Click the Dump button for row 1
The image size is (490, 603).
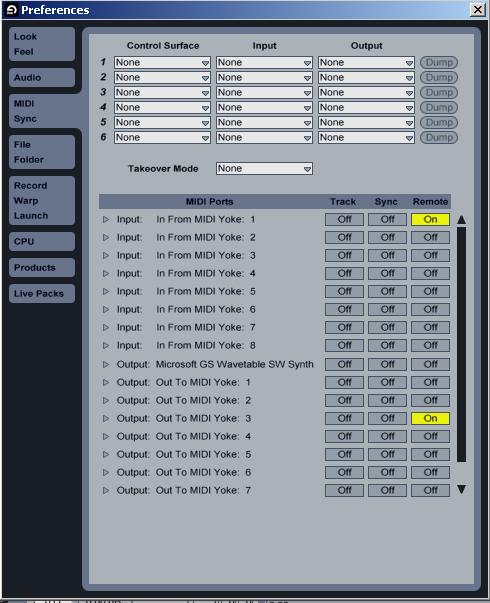tap(439, 63)
